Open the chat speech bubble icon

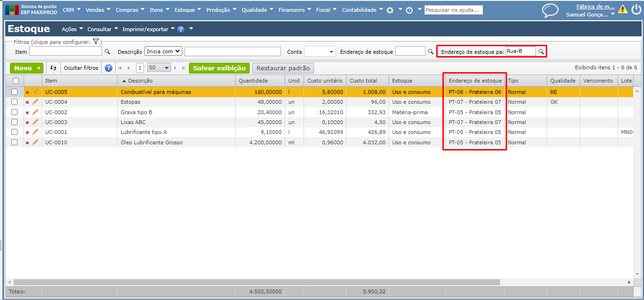[550, 10]
